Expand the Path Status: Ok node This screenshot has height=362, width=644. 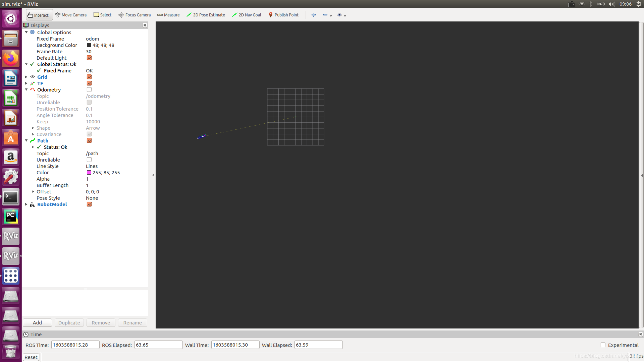[x=33, y=147]
